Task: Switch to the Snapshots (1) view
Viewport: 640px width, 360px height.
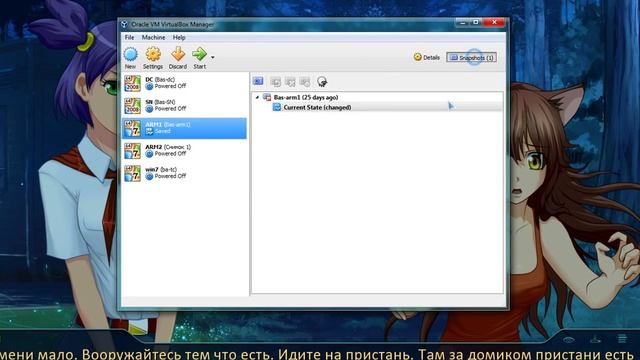Action: [x=471, y=58]
